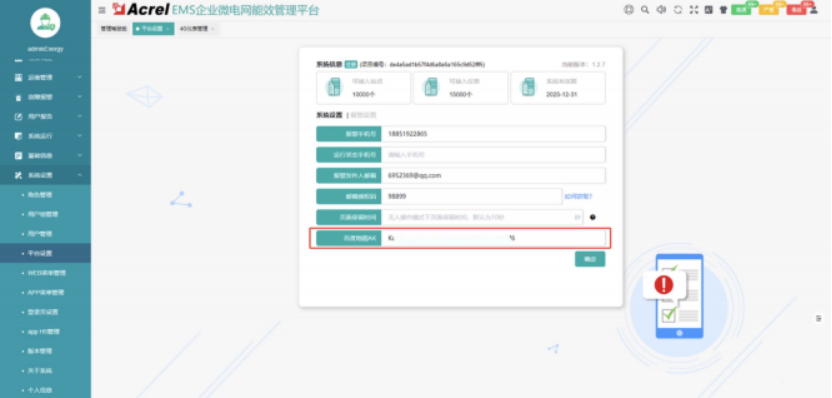Open APP菜单管理 in the sidebar
Viewport: 832px width, 398px height.
[45, 292]
